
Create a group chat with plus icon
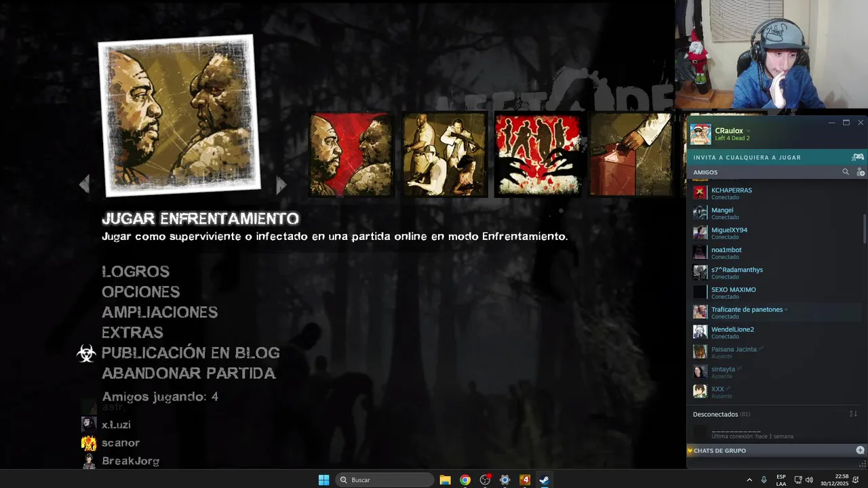pos(860,450)
